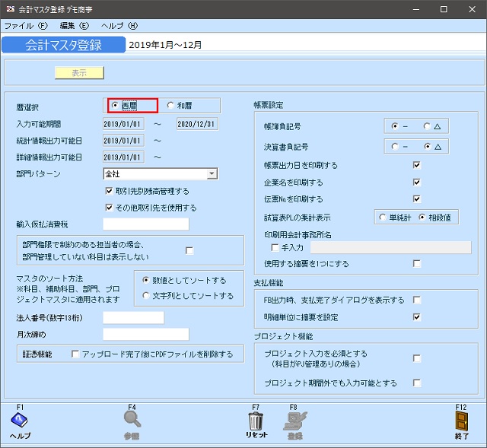
Task: Click the 印刷用会計事務所名 gray text field
Action: tap(390, 247)
